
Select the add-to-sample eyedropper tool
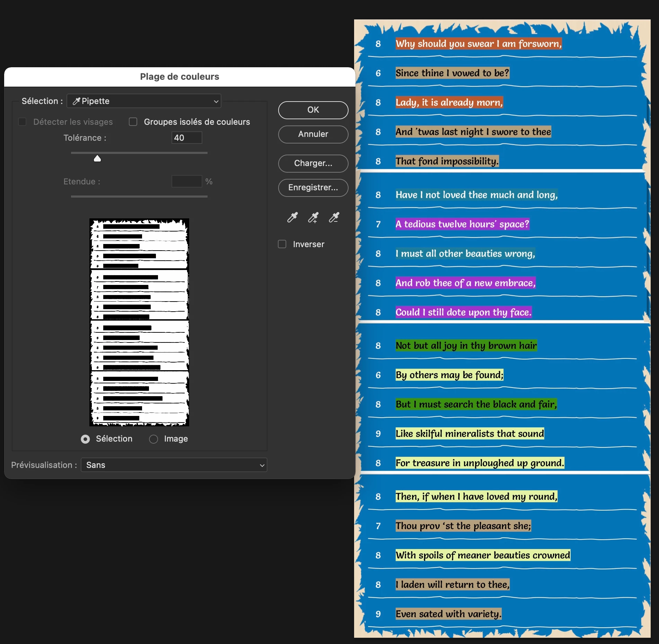[x=313, y=217]
